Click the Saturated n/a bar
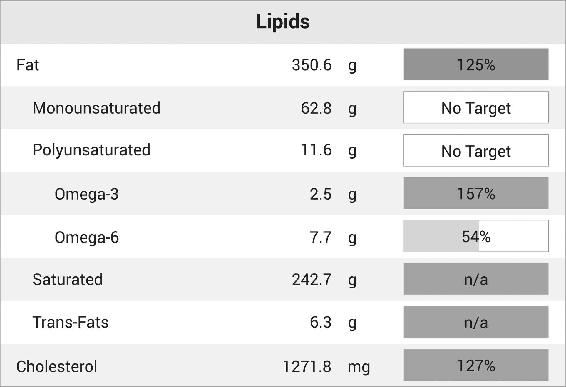The image size is (566, 387). click(x=476, y=279)
